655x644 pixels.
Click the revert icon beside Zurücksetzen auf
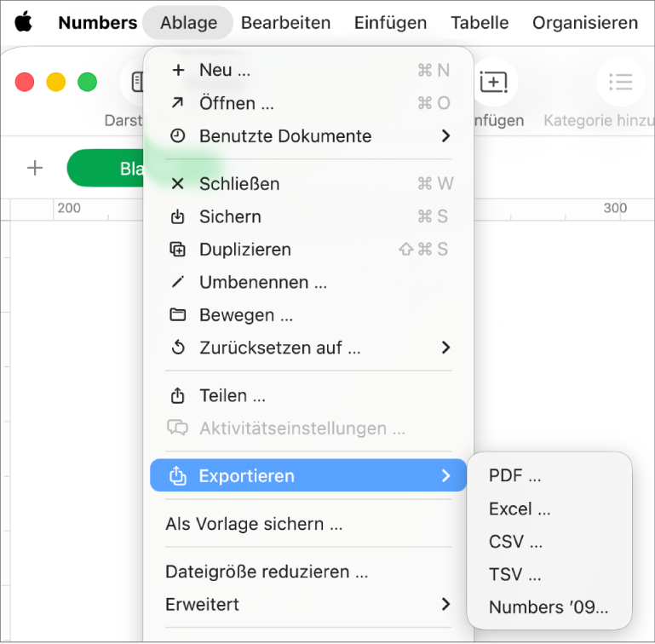(178, 348)
